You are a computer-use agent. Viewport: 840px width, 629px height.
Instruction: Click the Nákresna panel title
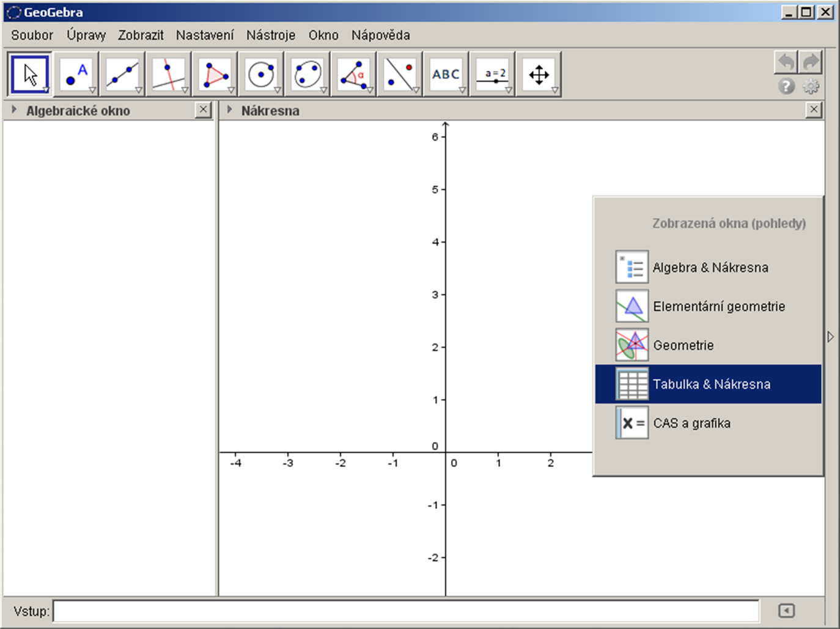point(270,111)
